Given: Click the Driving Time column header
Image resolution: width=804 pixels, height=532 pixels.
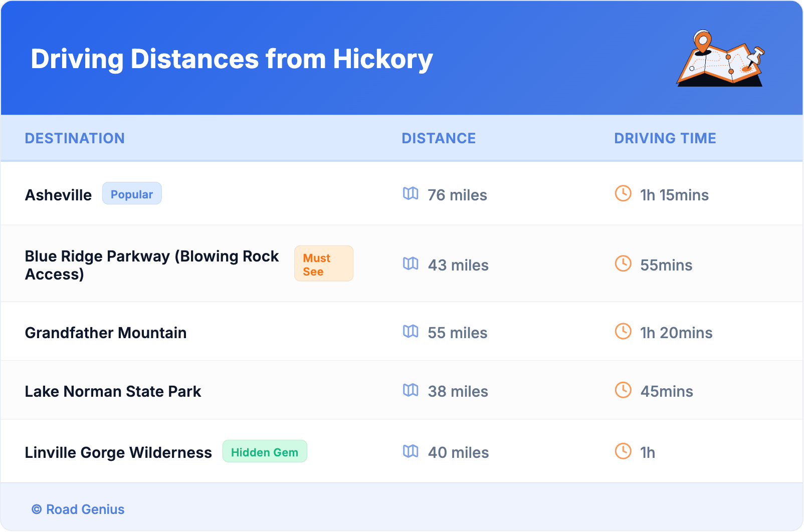Looking at the screenshot, I should 665,138.
